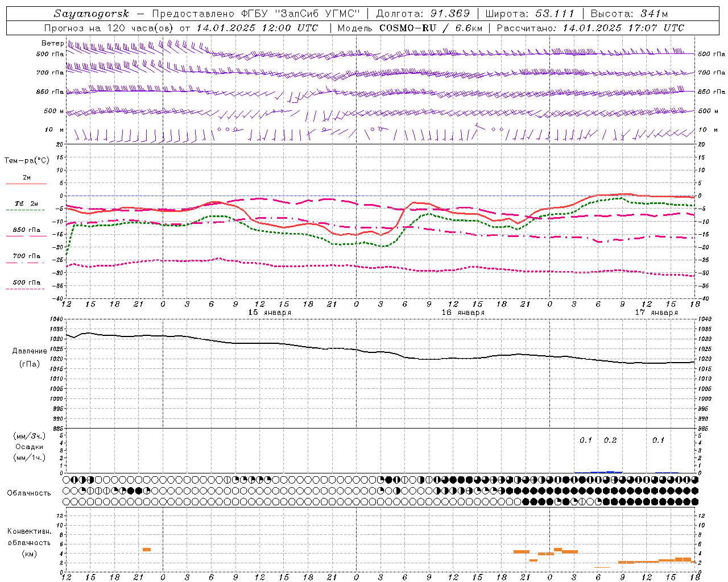This screenshot has width=728, height=582.
Task: Click 'Предоставлено ФГБУ "ЗапСиб УГМС"' header text
Action: 257,14
